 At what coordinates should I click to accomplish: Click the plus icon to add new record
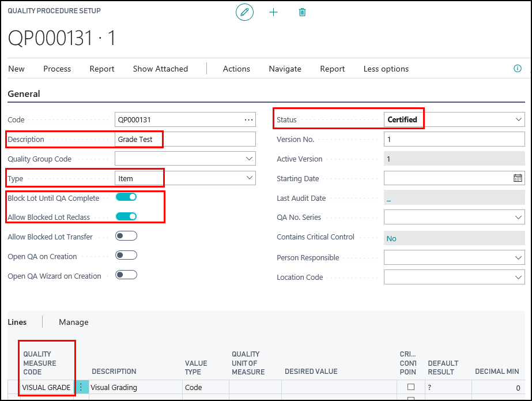point(273,12)
